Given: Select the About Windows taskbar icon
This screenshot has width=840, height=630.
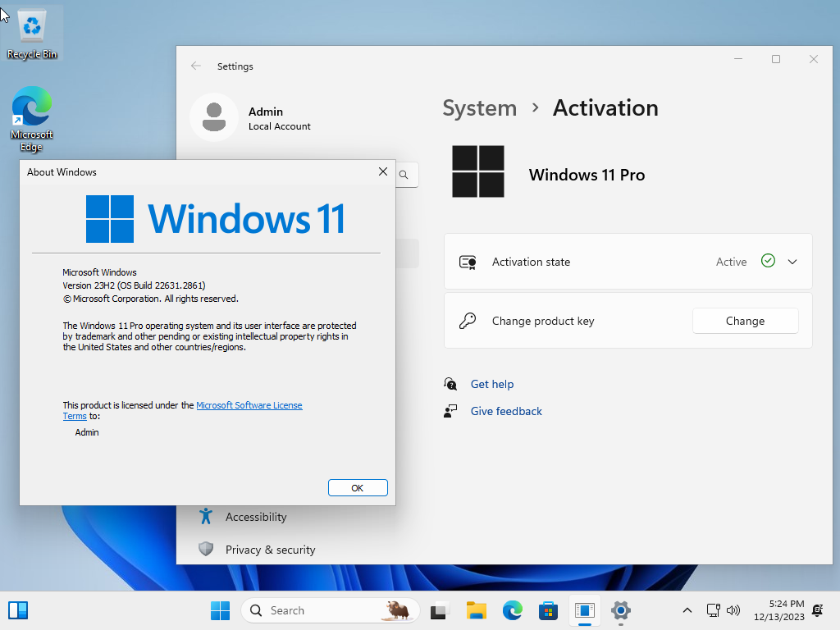Looking at the screenshot, I should click(x=584, y=610).
